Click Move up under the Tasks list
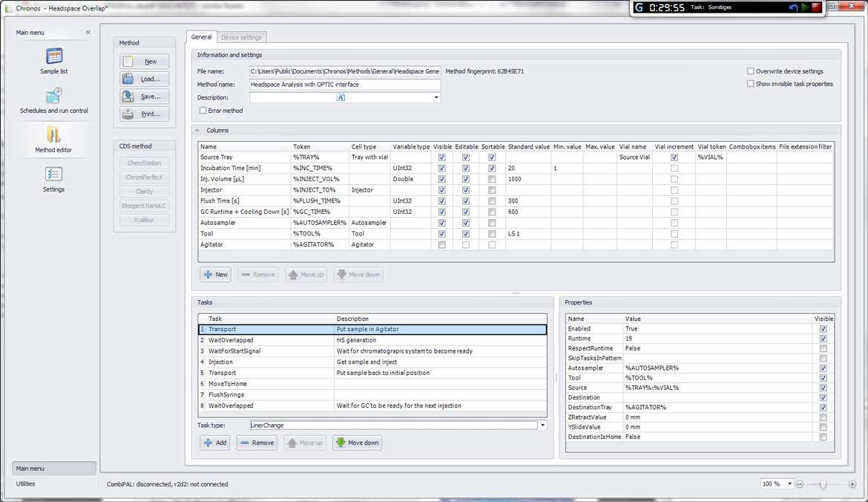The height and width of the screenshot is (502, 868). [x=305, y=443]
